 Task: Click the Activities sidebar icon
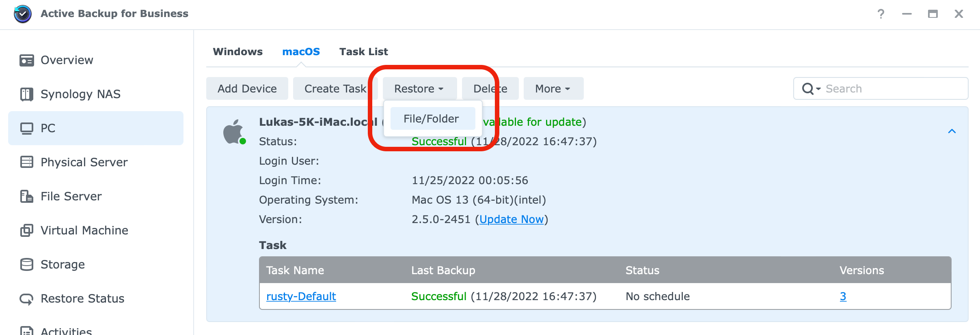pos(27,331)
